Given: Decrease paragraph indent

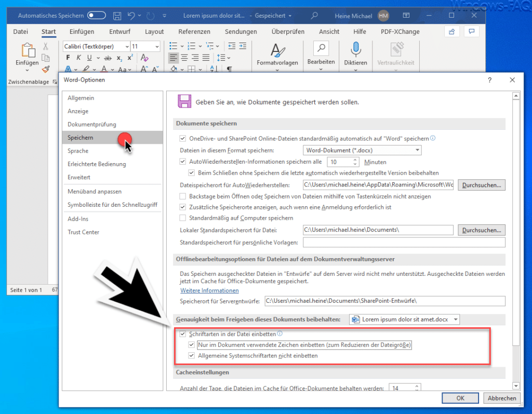Looking at the screenshot, I should click(x=232, y=46).
